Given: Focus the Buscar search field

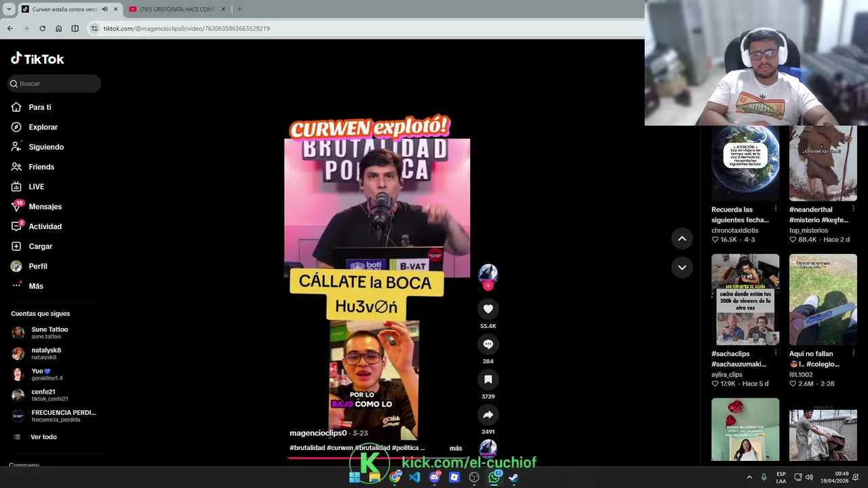Looking at the screenshot, I should [x=54, y=83].
